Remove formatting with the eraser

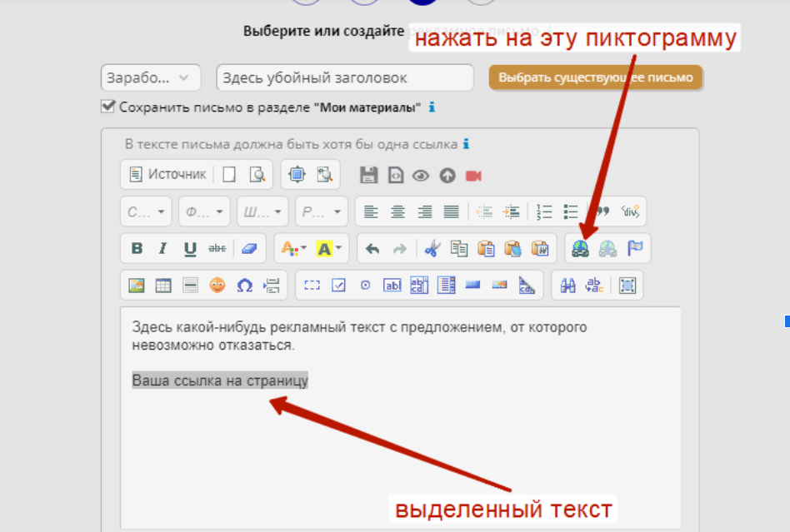249,249
